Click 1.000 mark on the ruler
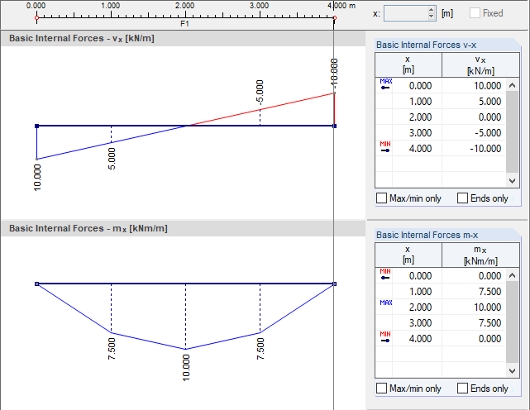This screenshot has width=530, height=410. pos(111,5)
